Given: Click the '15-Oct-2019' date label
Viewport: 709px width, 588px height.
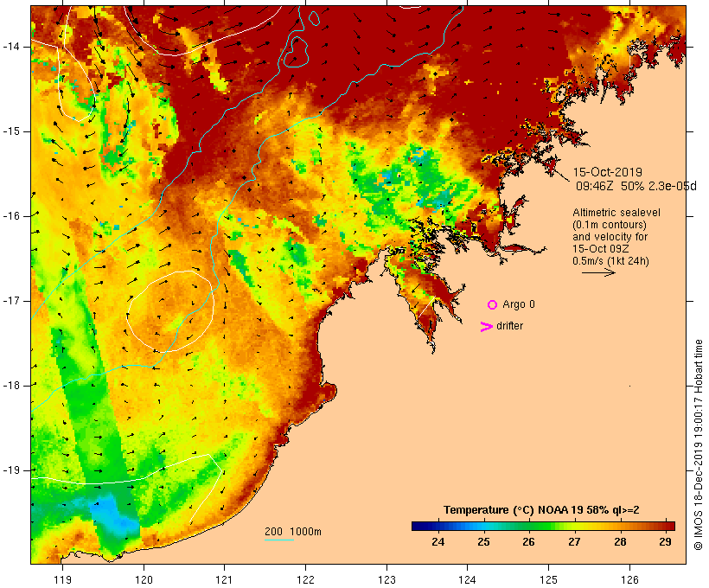Looking at the screenshot, I should (607, 172).
